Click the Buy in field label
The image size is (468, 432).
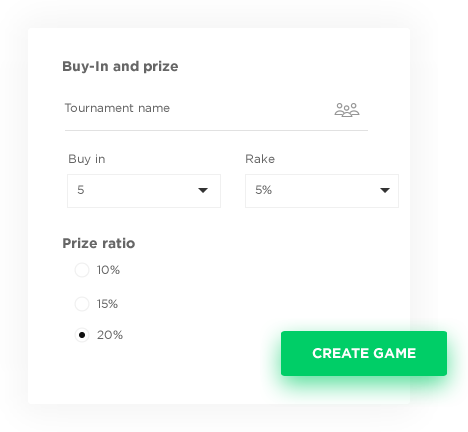tap(87, 159)
